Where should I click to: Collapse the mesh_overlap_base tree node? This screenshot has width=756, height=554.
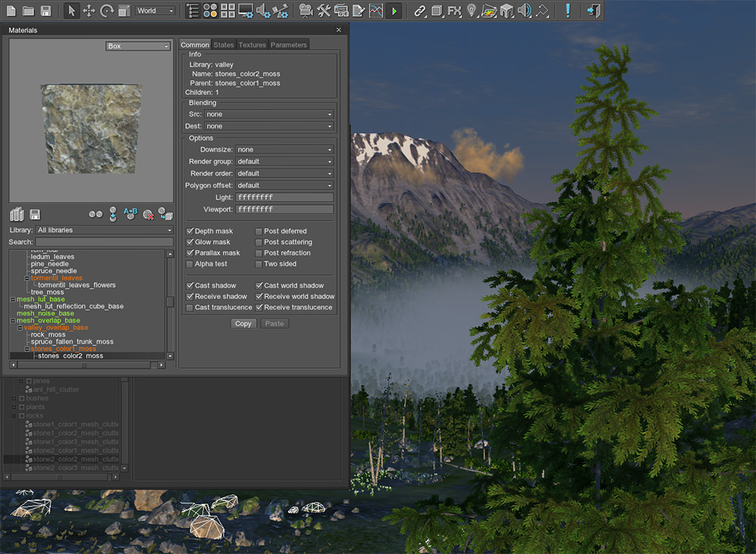[x=12, y=320]
